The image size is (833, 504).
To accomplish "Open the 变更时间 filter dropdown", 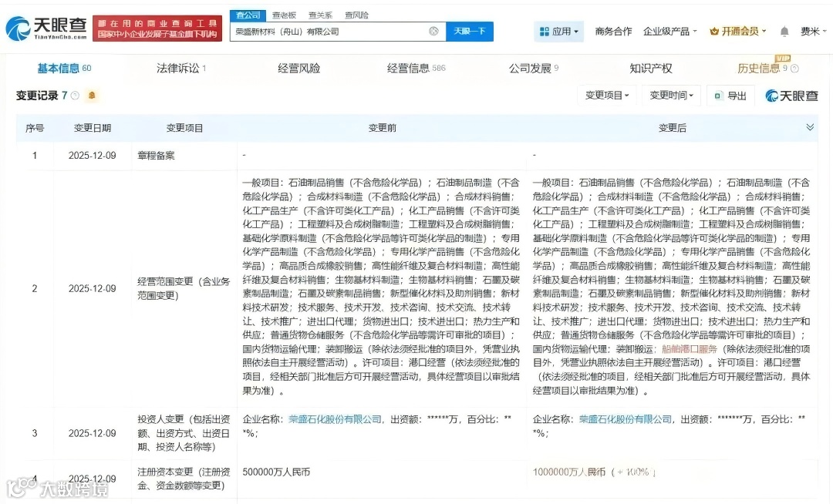I will (x=672, y=96).
